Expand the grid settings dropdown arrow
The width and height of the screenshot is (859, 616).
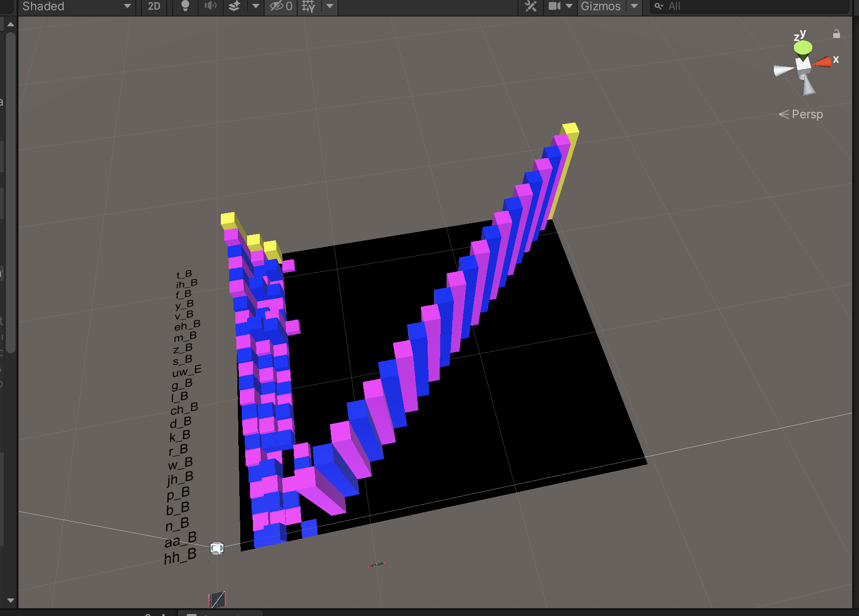click(x=330, y=6)
